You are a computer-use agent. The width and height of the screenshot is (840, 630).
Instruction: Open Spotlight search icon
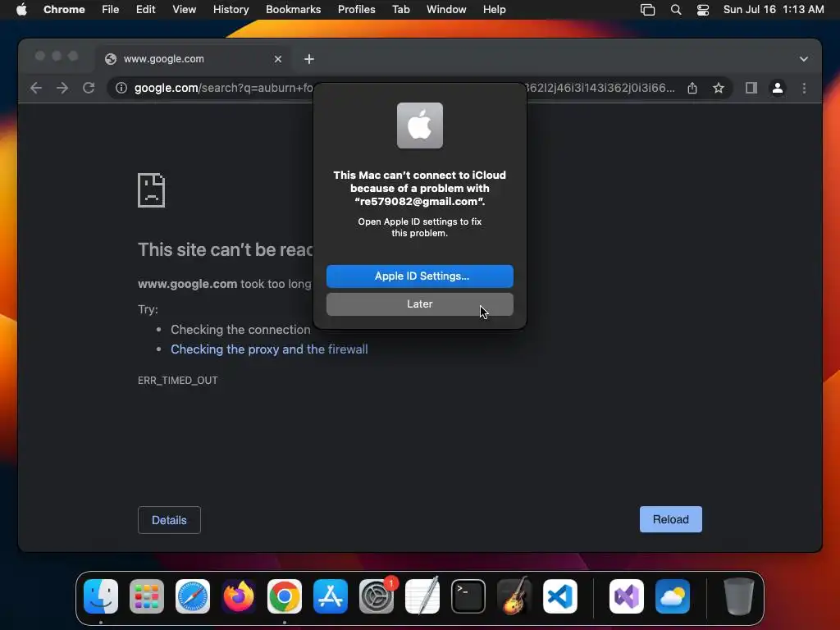pos(676,10)
